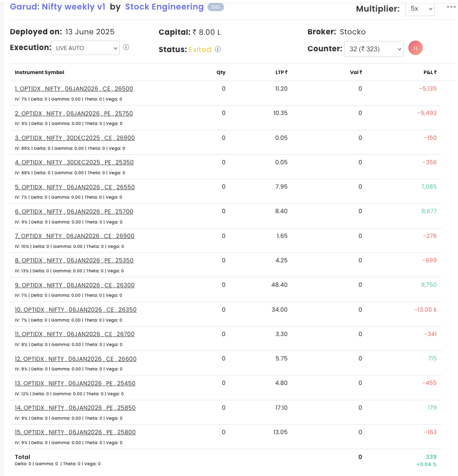This screenshot has width=458, height=476.
Task: Expand the Execution LIVE AUTO dropdown
Action: click(x=85, y=48)
